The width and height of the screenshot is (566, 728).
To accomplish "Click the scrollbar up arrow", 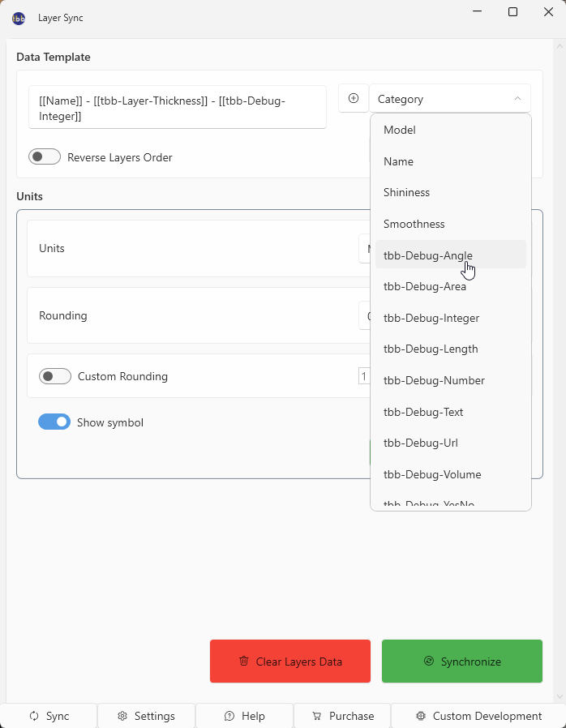I will (560, 45).
